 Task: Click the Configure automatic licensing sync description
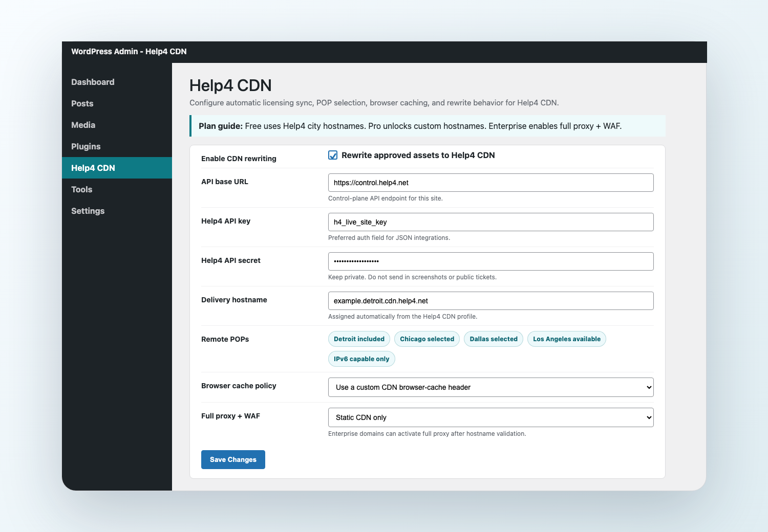(374, 103)
